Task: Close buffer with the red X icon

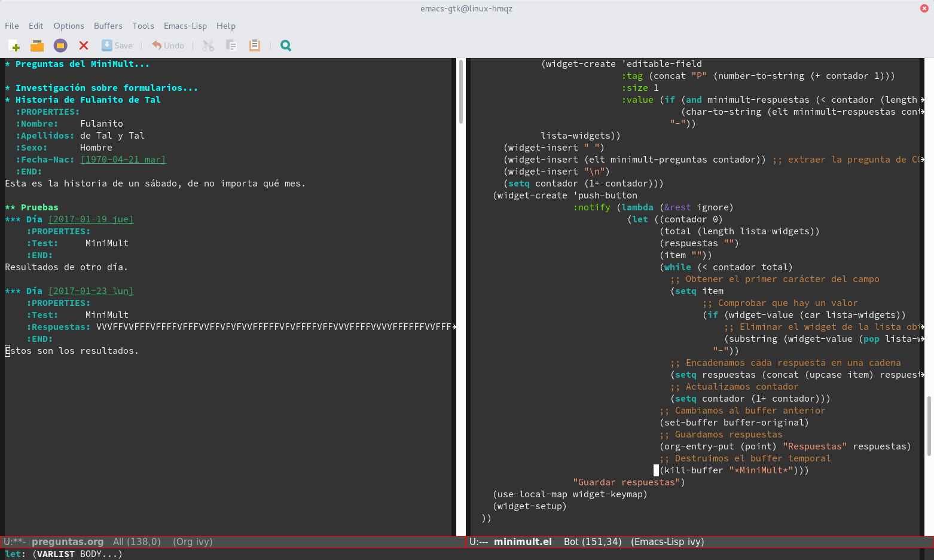Action: tap(84, 45)
